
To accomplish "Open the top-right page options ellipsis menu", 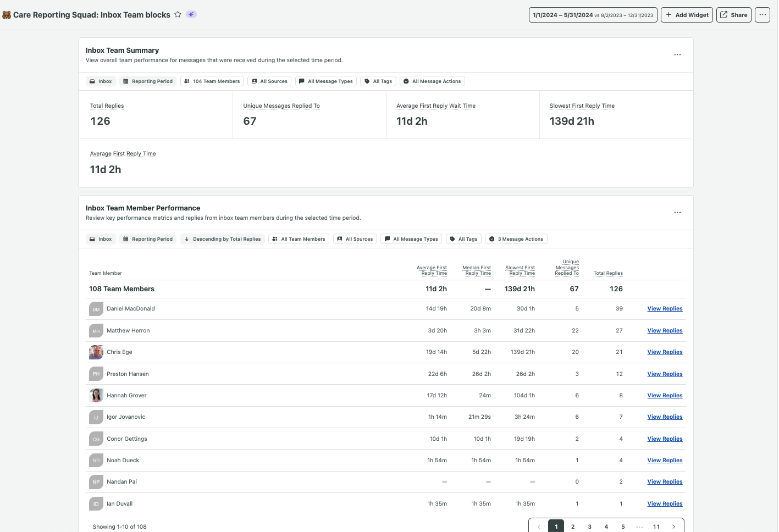I will click(x=762, y=15).
